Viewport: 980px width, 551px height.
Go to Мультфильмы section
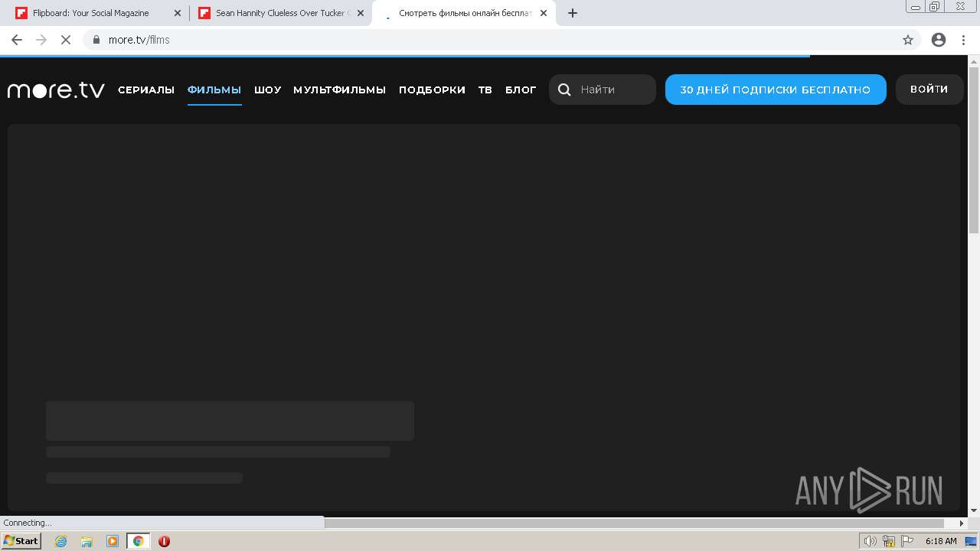click(340, 90)
